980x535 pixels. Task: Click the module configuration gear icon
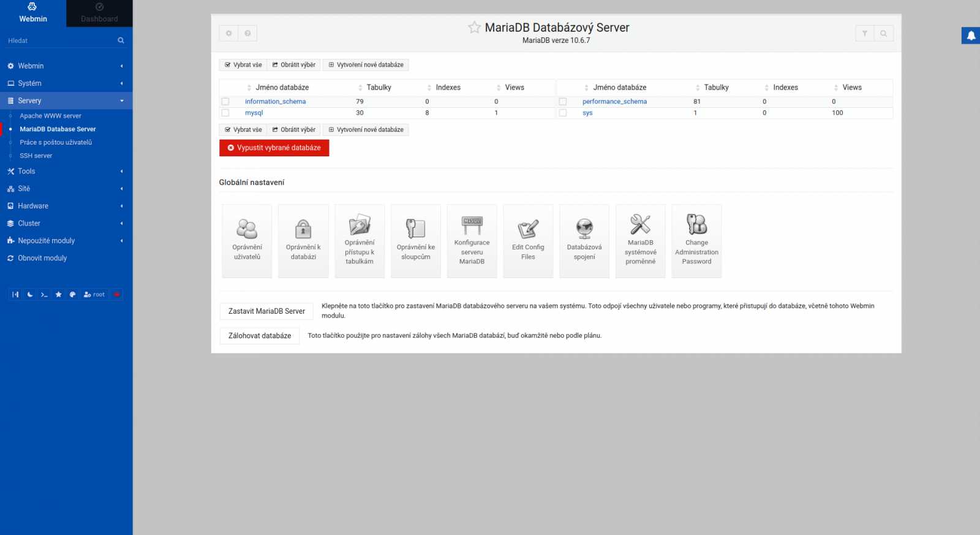tap(229, 33)
